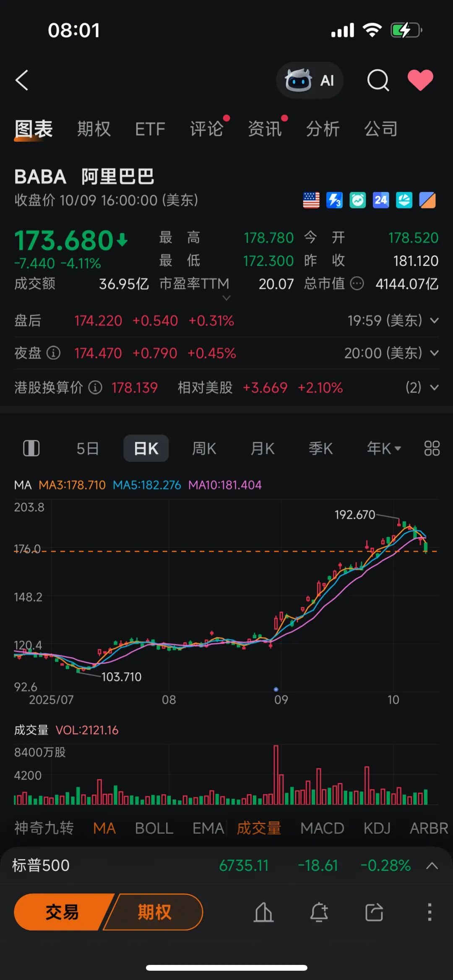Image resolution: width=453 pixels, height=980 pixels.
Task: Enable the 神奇九转 indicator
Action: pos(44,828)
